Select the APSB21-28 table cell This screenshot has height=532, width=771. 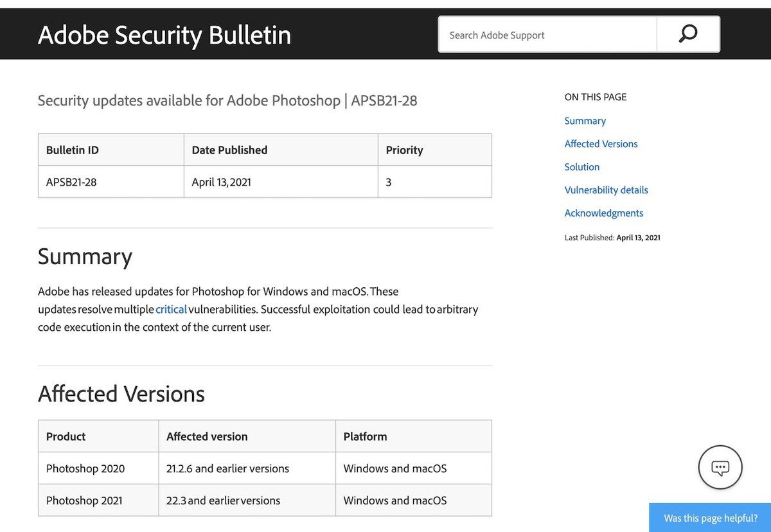coord(111,182)
